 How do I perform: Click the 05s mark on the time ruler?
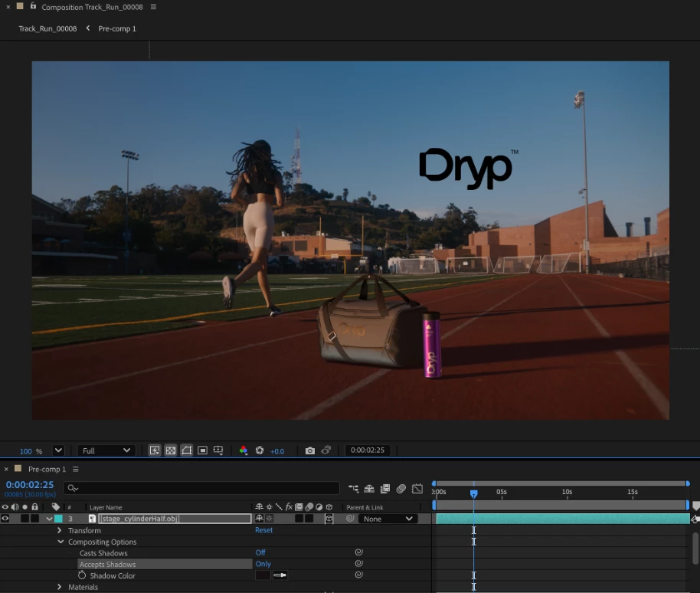[502, 492]
